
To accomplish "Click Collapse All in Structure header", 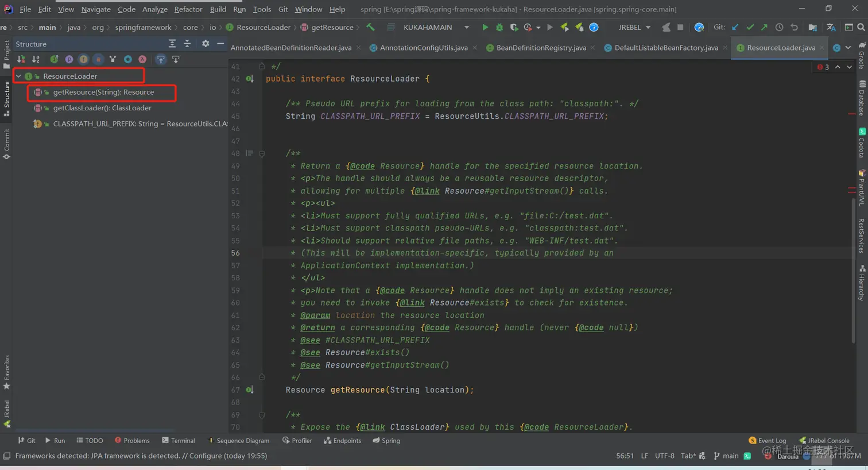I will pos(187,44).
